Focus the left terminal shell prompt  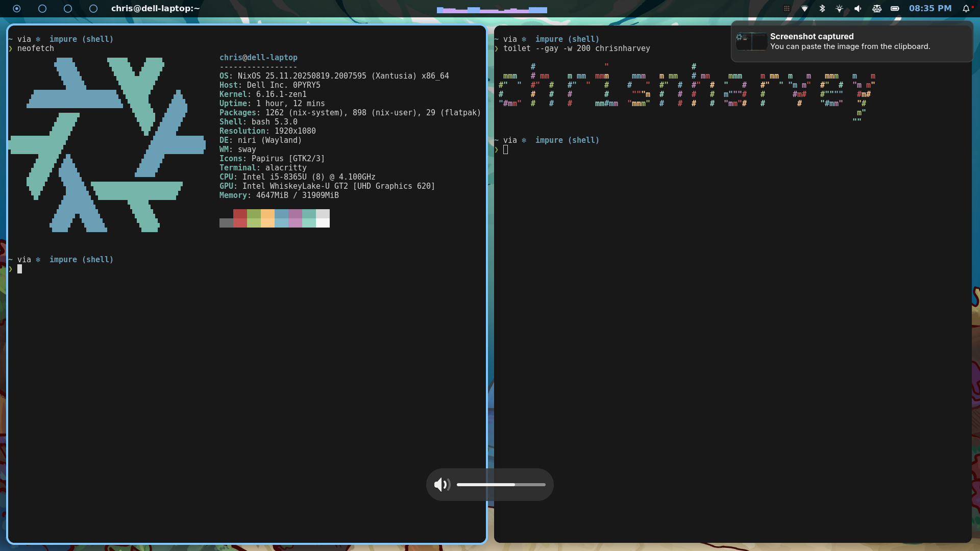tap(20, 269)
